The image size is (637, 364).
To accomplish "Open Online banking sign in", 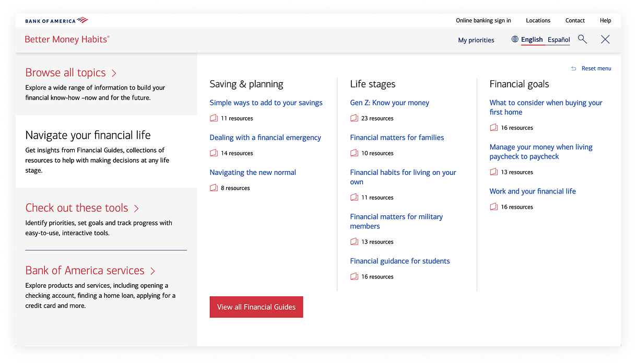I will pos(483,20).
